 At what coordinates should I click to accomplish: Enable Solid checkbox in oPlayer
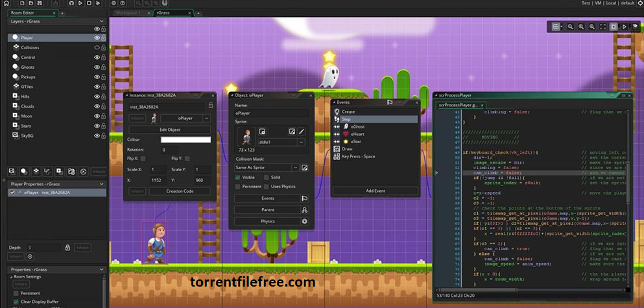pos(266,178)
